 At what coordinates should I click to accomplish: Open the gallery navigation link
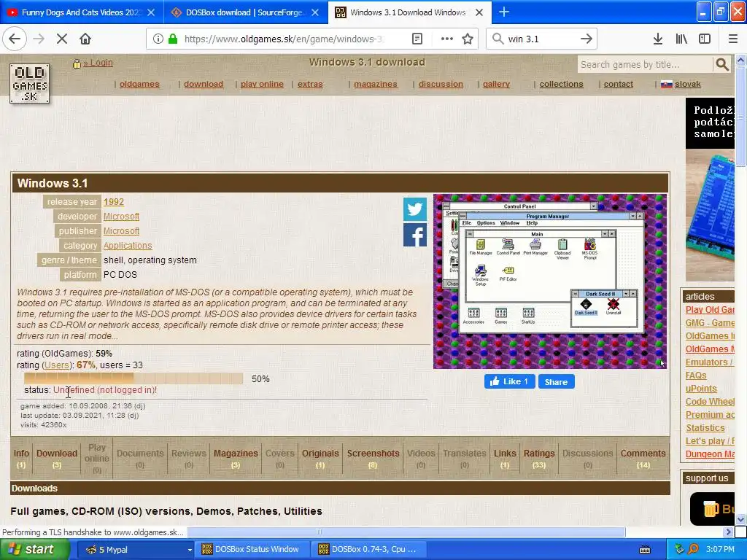tap(496, 84)
